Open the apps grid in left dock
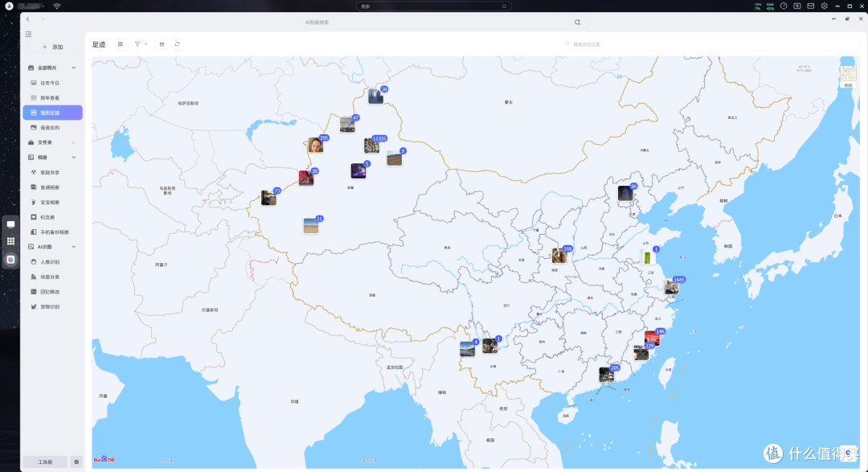 point(10,241)
